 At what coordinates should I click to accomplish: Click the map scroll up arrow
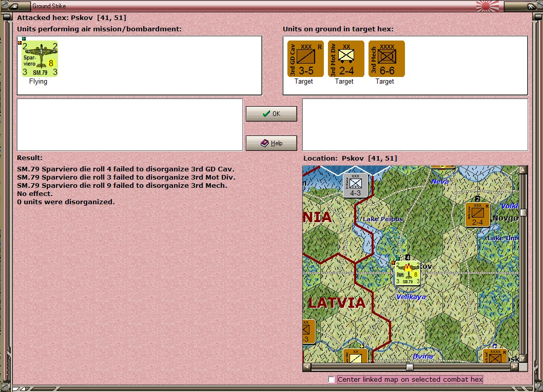point(523,169)
